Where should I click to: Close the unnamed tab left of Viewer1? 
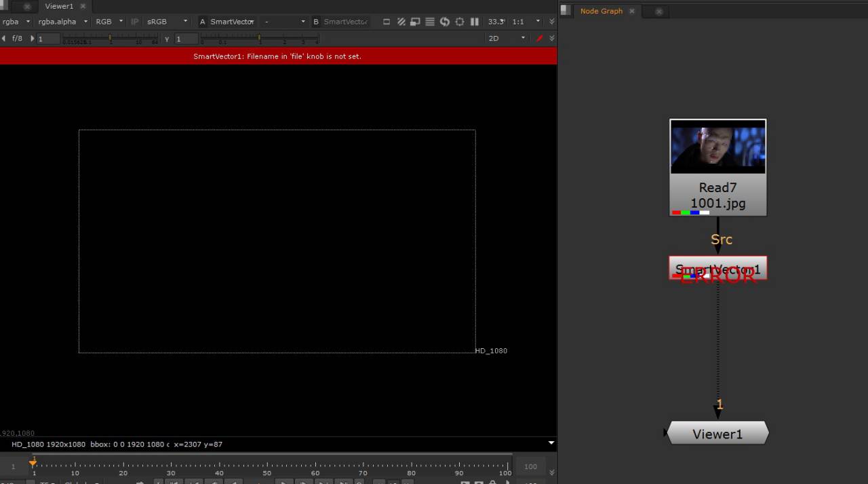click(27, 7)
